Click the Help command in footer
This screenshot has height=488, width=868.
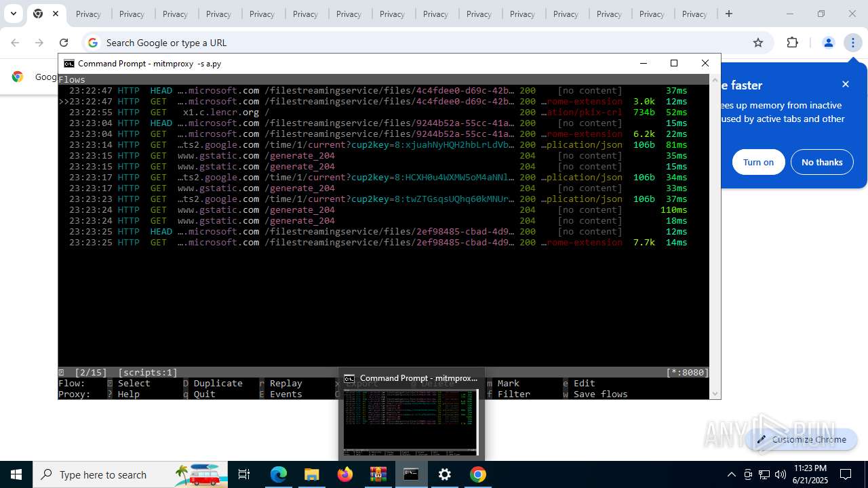(128, 394)
